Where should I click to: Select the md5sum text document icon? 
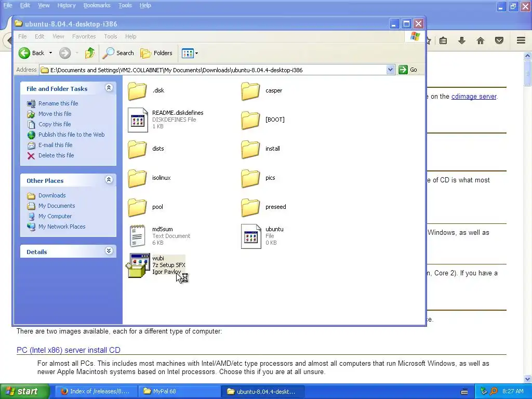138,236
